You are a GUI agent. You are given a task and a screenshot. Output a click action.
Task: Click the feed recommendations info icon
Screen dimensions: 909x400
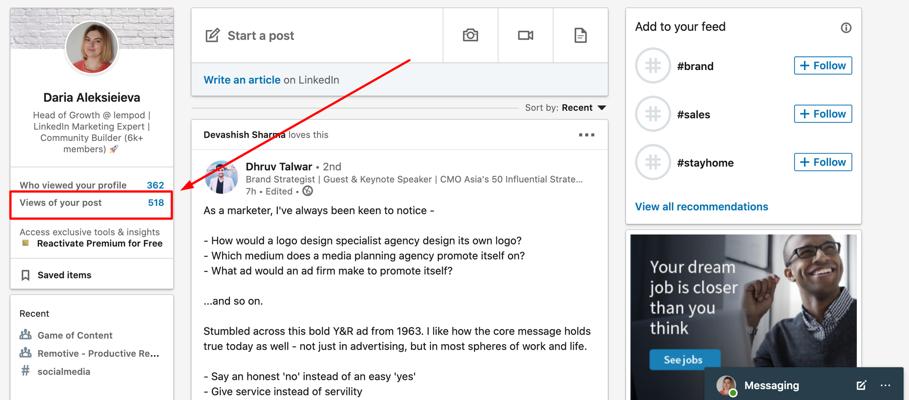[x=846, y=28]
